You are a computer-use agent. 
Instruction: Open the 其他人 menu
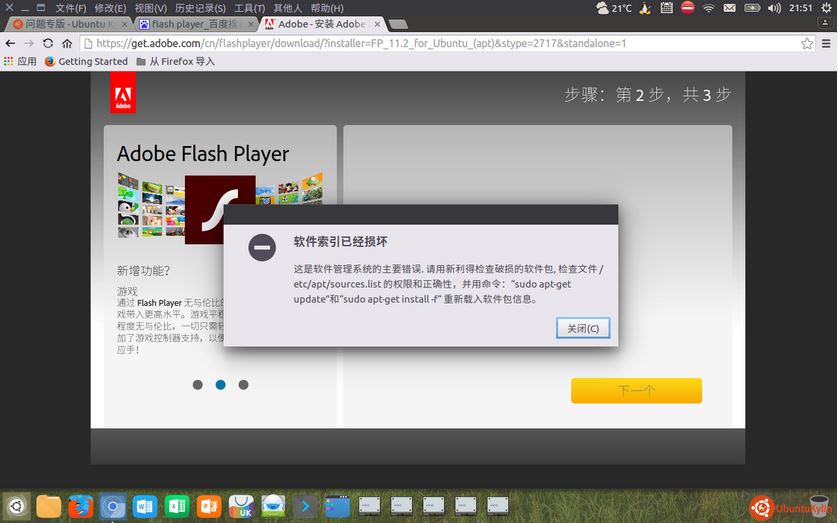[288, 8]
